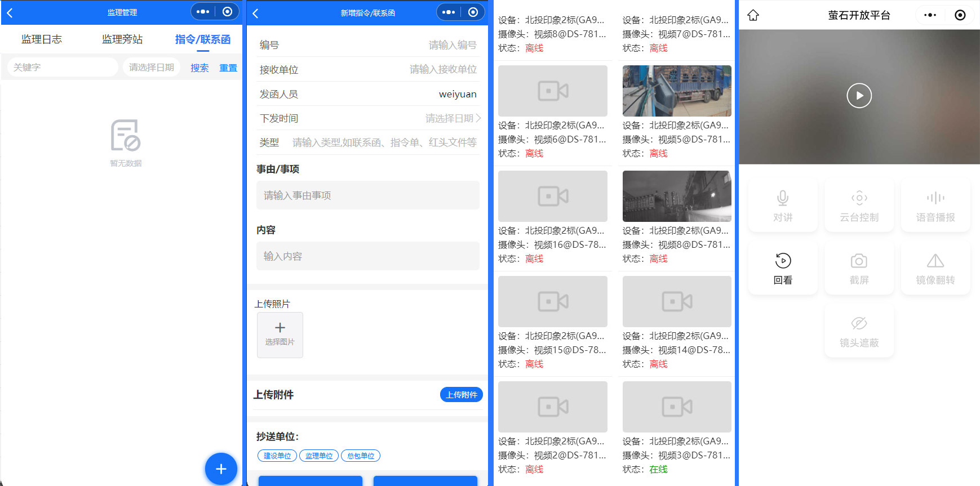The width and height of the screenshot is (980, 486).
Task: Click the 上传附件 button
Action: [461, 395]
